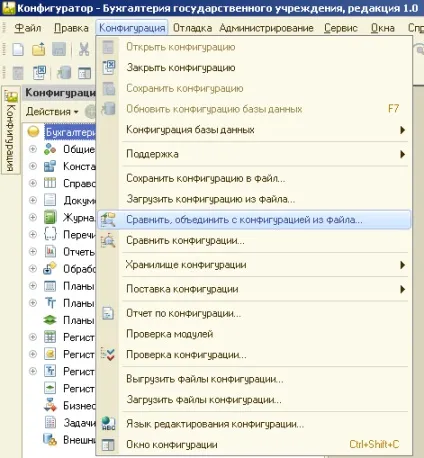Click the Update database configuration toolbar icon

click(x=64, y=72)
